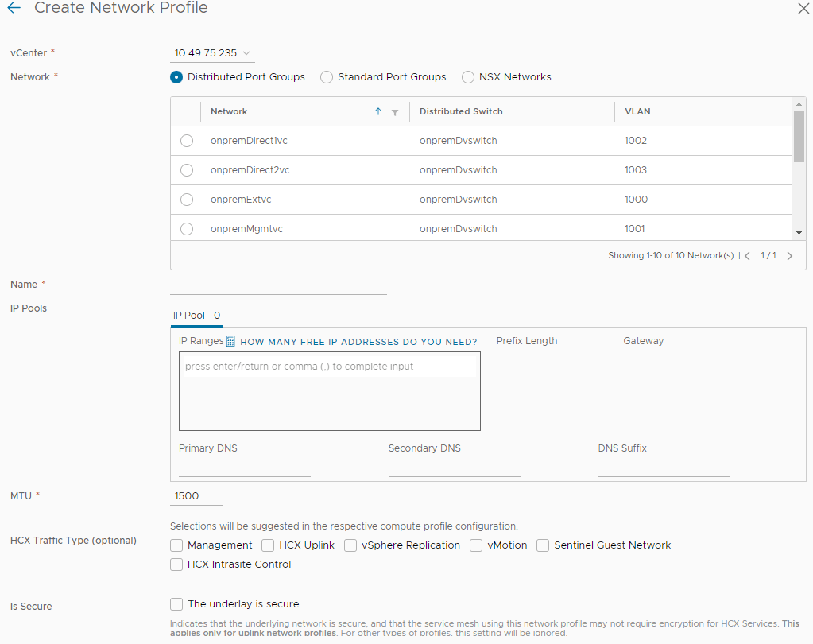Open the Network column filter icon
The image size is (813, 644).
point(395,112)
